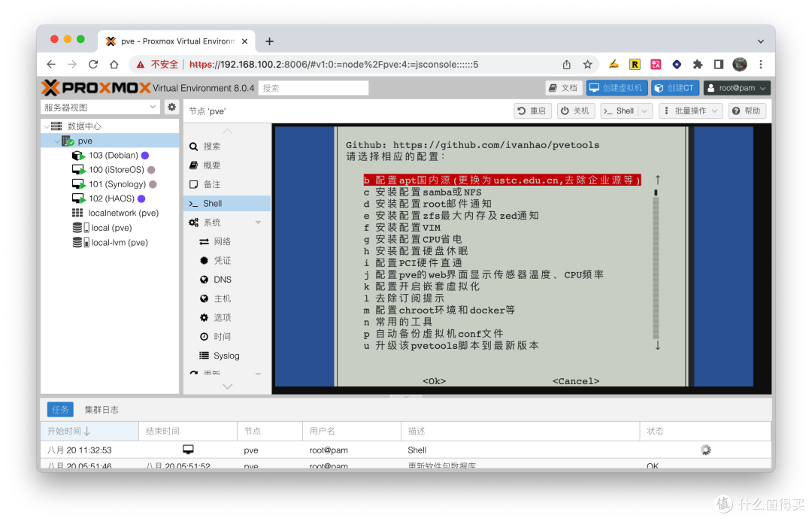The height and width of the screenshot is (521, 812).
Task: Open Chrome tab search chevron
Action: (760, 41)
